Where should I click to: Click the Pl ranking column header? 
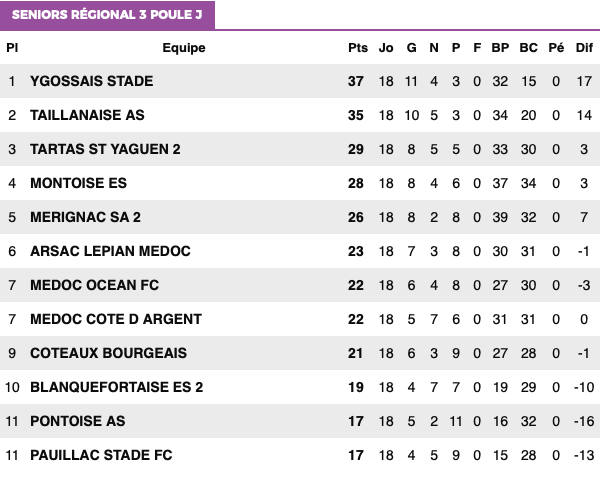[12, 48]
